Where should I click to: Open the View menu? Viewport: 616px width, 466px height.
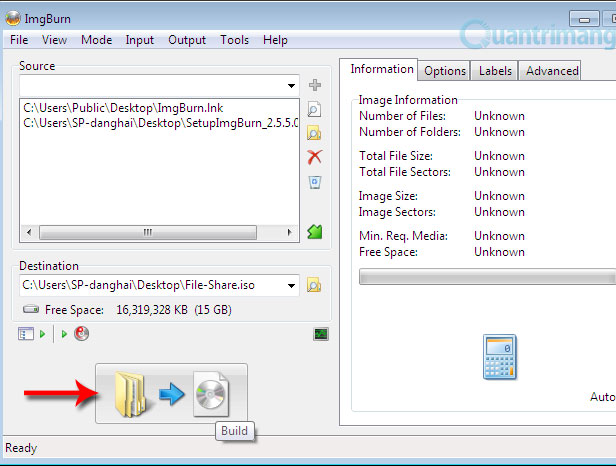tap(54, 40)
